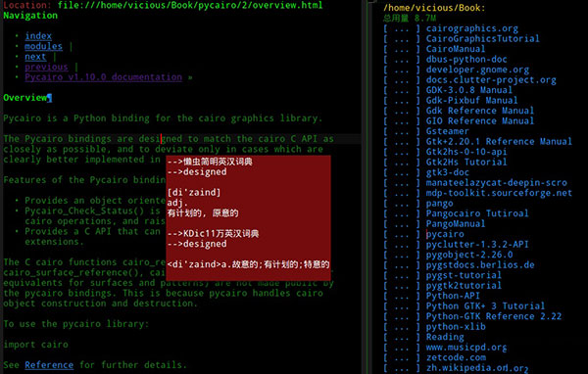This screenshot has height=374, width=588.
Task: Open the PangoManual directory
Action: (456, 224)
